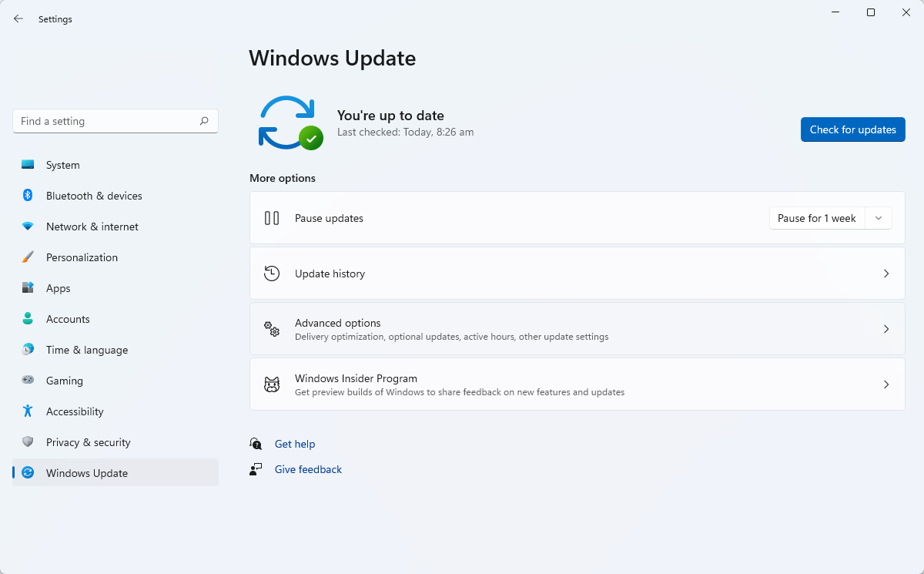Image resolution: width=924 pixels, height=574 pixels.
Task: Click the Apps icon in sidebar
Action: 28,288
